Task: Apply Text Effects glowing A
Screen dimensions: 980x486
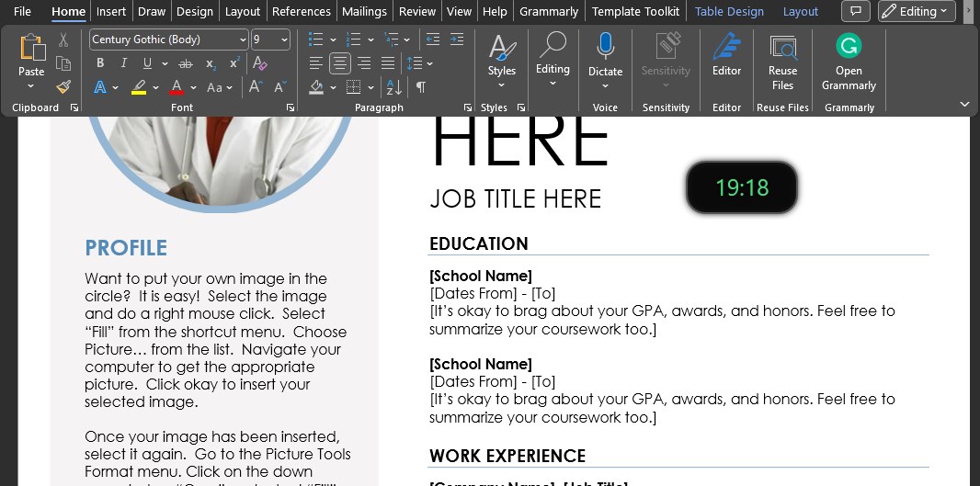Action: pos(100,87)
